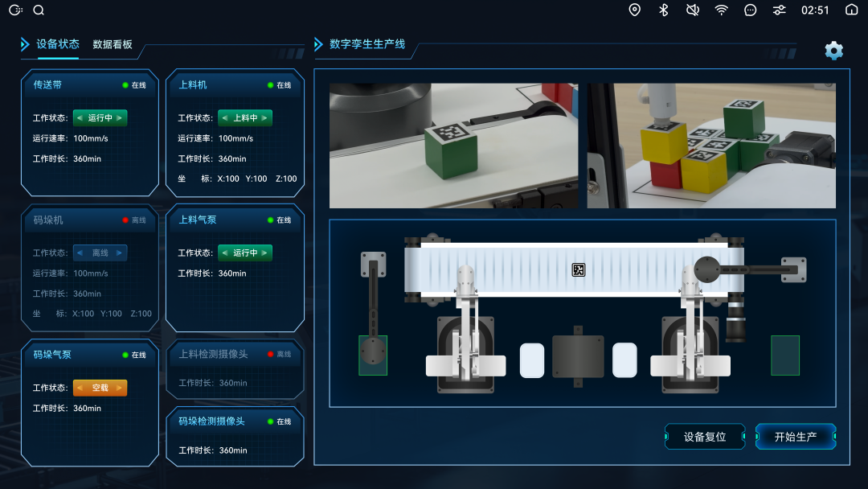Click the loading indicator icon at top-left
This screenshot has width=868, height=489.
[x=15, y=10]
